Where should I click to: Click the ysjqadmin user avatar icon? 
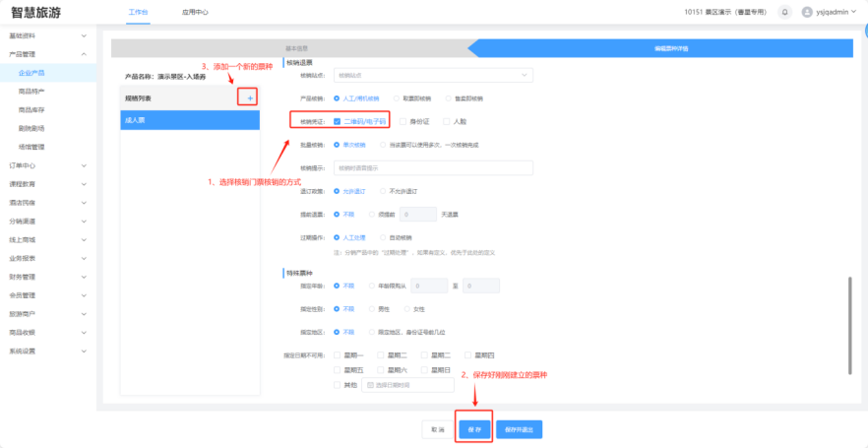point(808,12)
